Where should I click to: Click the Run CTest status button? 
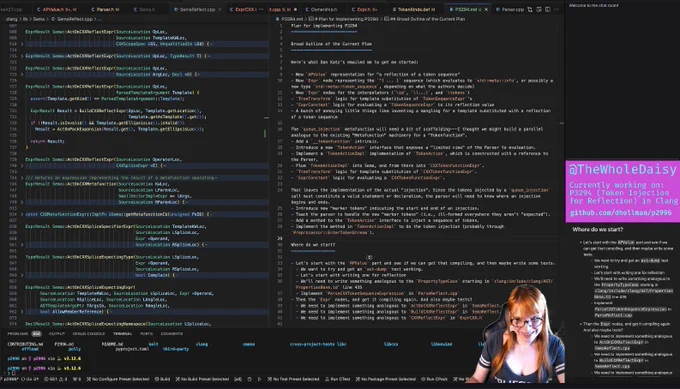[x=338, y=379]
